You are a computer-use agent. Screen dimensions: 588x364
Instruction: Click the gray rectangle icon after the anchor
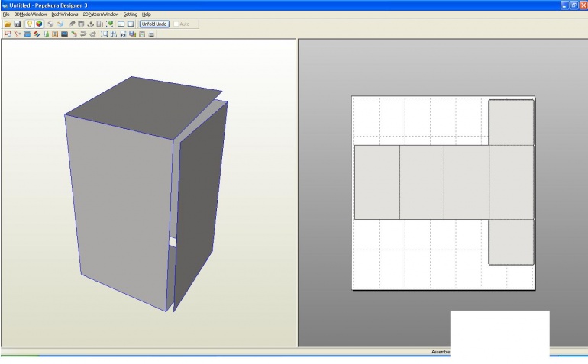(x=100, y=24)
